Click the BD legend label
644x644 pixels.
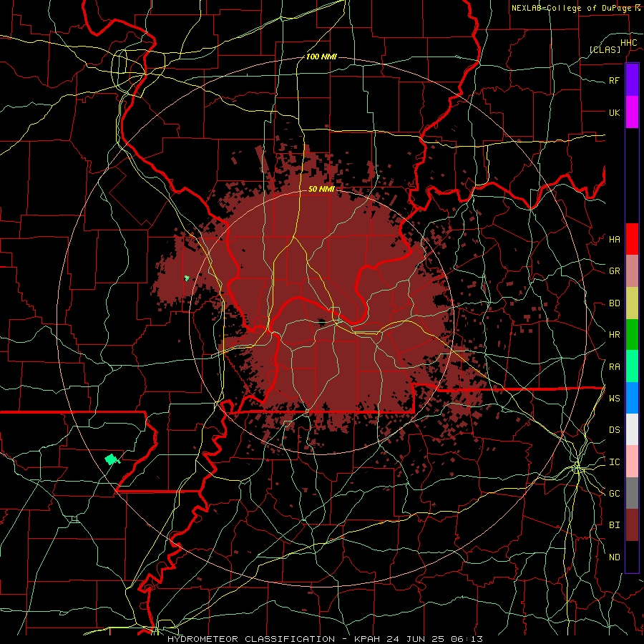(614, 303)
